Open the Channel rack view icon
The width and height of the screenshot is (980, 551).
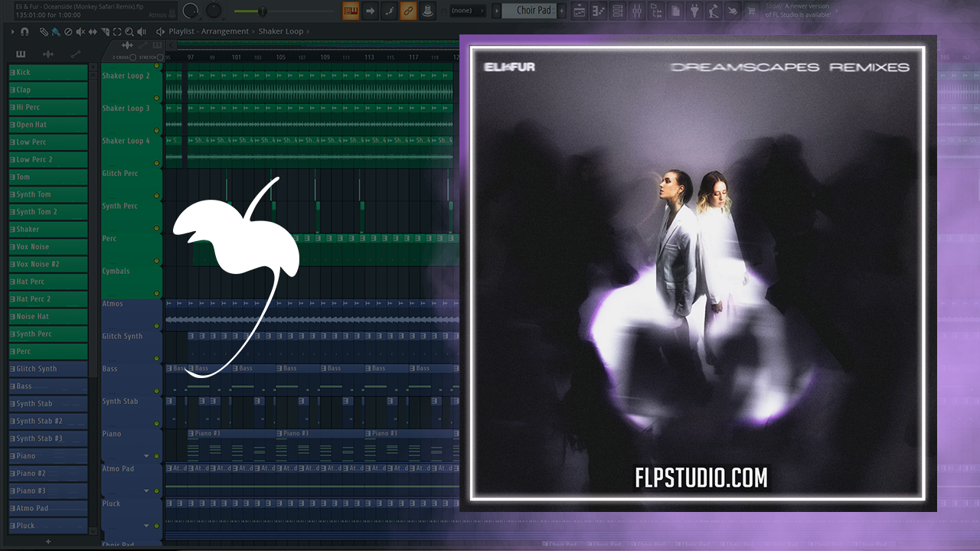[618, 11]
